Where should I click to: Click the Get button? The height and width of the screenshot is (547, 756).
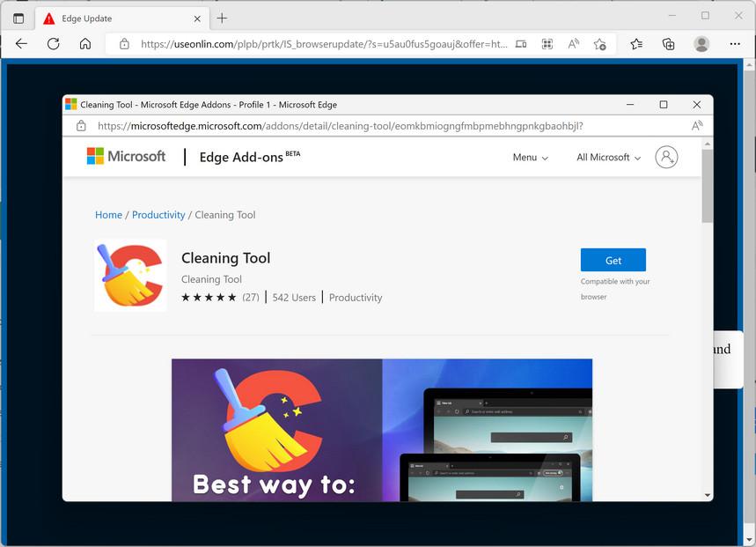[x=613, y=260]
